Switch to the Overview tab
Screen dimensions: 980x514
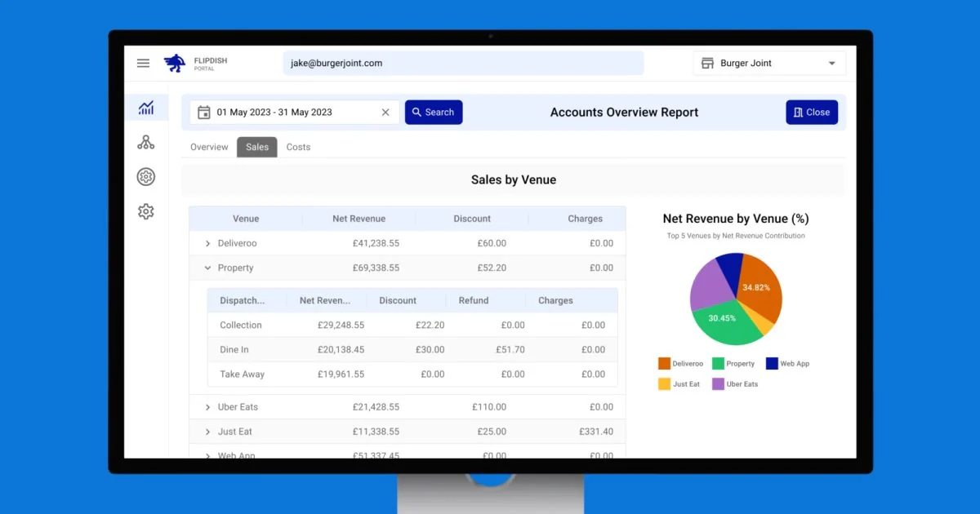coord(209,147)
